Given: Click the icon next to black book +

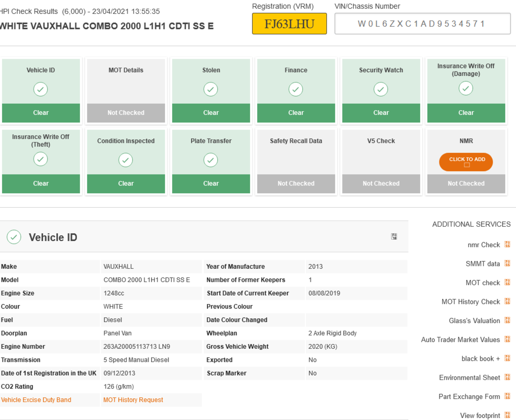Looking at the screenshot, I should click(507, 358).
